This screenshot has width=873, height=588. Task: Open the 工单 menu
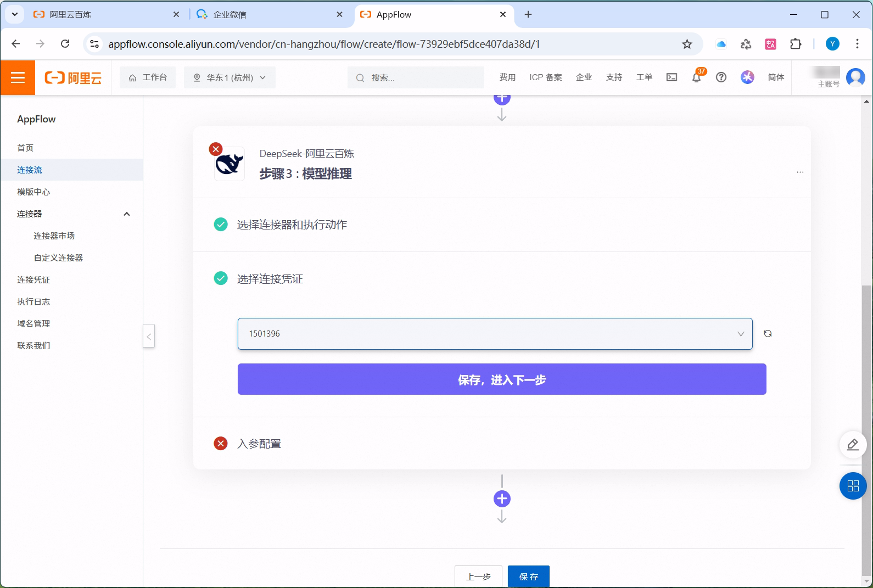click(x=644, y=77)
